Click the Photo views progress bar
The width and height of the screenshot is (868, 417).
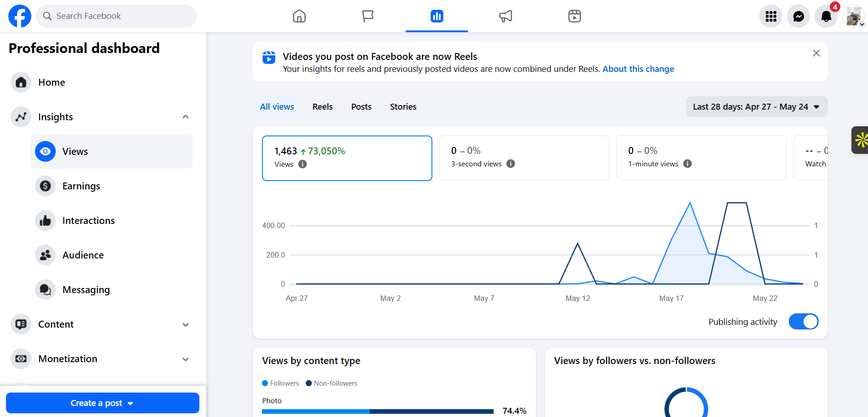click(378, 411)
